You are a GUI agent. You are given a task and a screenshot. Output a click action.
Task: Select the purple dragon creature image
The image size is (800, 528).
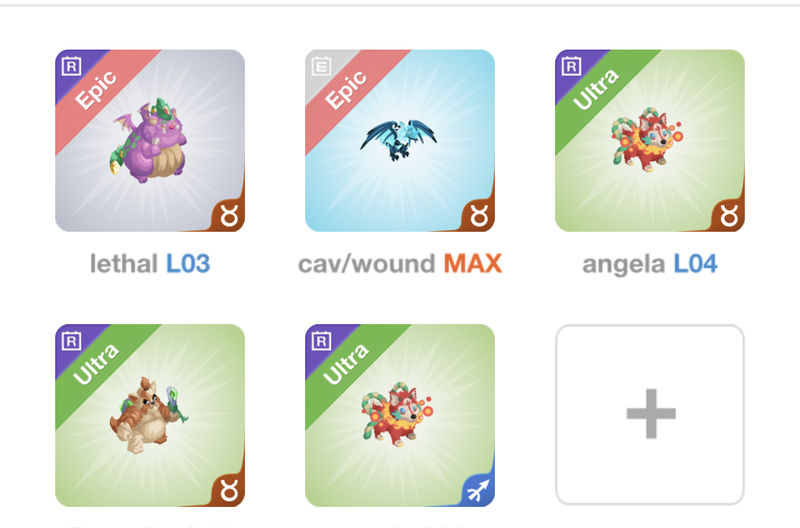coord(148,140)
